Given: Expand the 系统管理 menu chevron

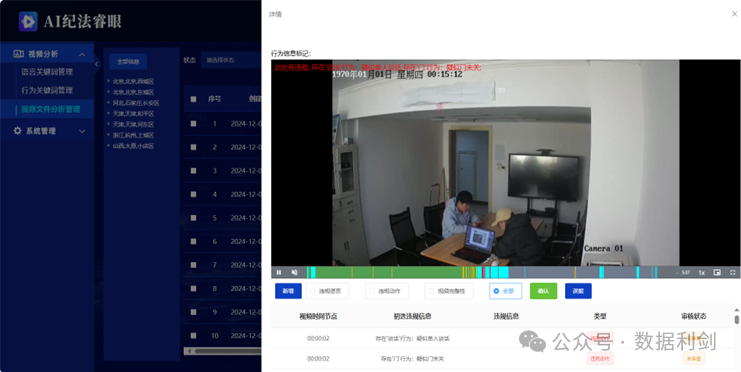Looking at the screenshot, I should 82,131.
